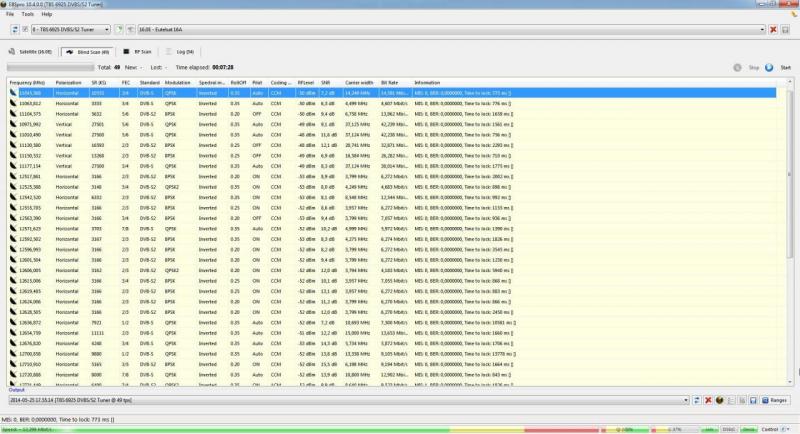Expand the Eutelsat 16A satellite dropdown
Image resolution: width=800 pixels, height=434 pixels.
coord(452,30)
